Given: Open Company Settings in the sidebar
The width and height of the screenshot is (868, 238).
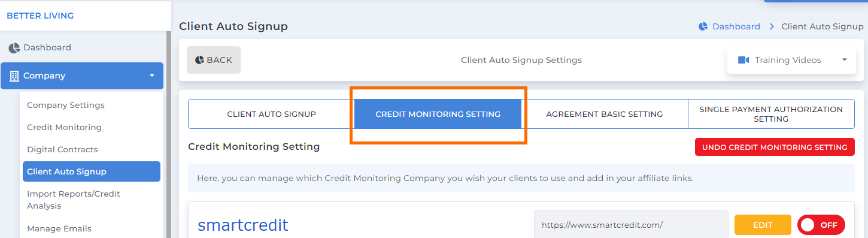Looking at the screenshot, I should coord(66,105).
